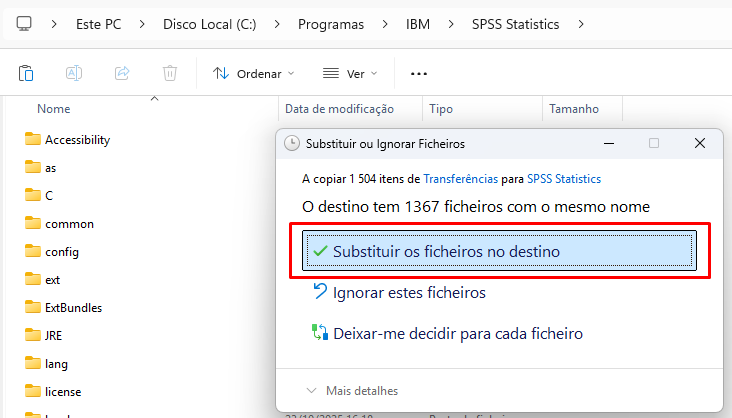The width and height of the screenshot is (732, 418).
Task: Go to Programas breadcrumb segment
Action: pyautogui.click(x=330, y=24)
